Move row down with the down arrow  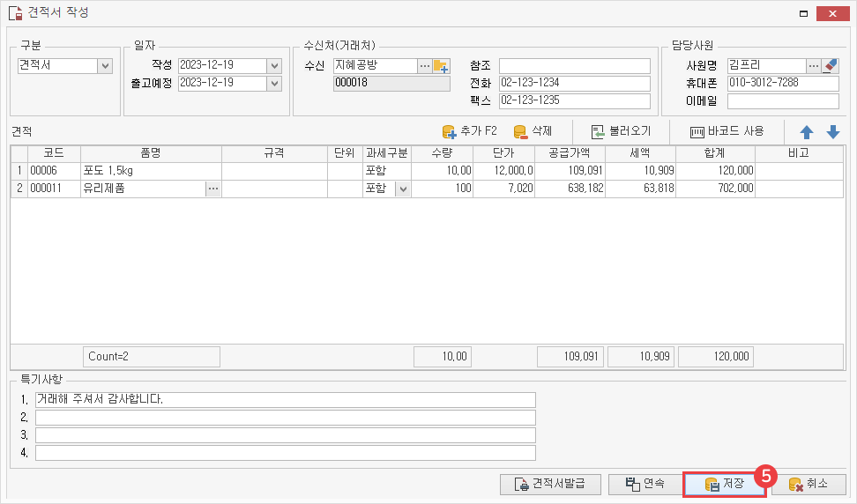pos(833,132)
